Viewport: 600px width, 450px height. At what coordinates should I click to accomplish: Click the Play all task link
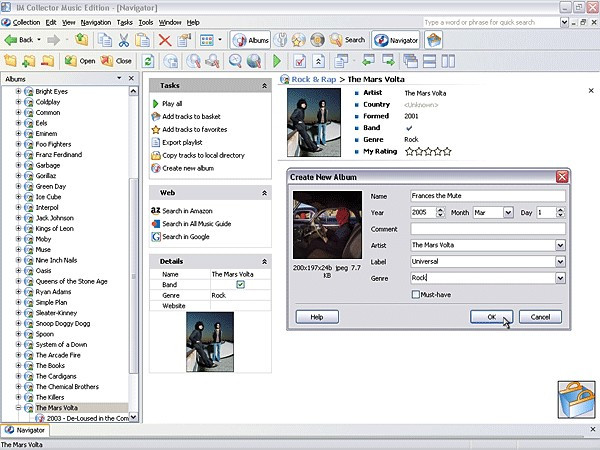click(x=172, y=103)
